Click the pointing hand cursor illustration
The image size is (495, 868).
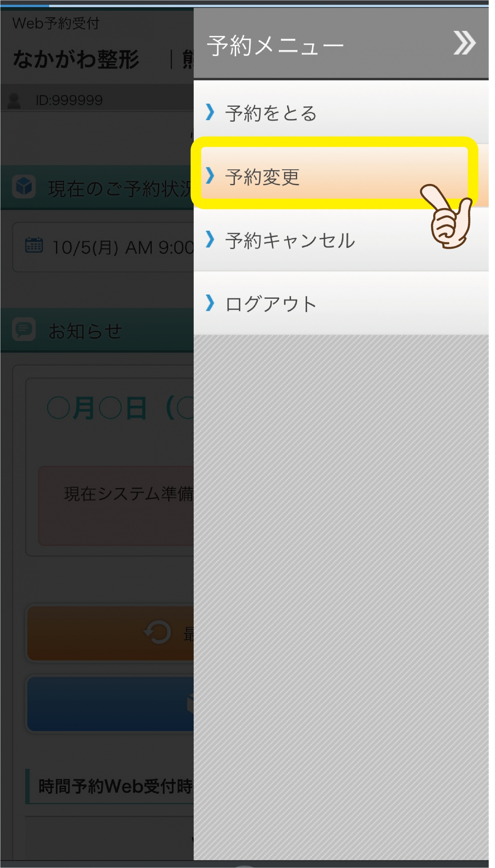pos(446,216)
